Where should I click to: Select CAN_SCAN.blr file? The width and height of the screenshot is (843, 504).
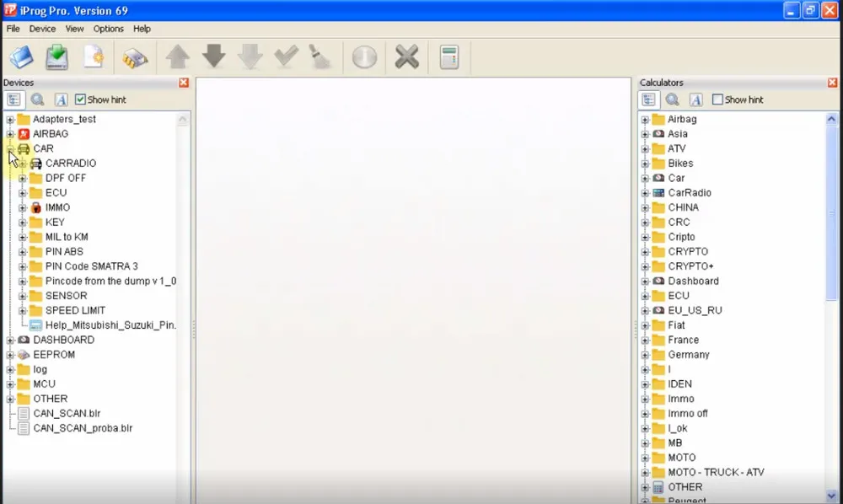click(67, 413)
